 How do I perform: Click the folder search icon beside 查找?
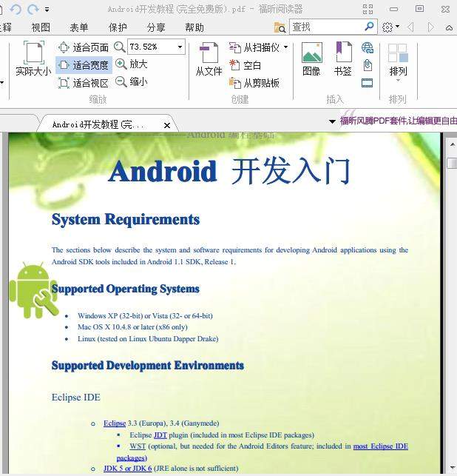(x=280, y=27)
